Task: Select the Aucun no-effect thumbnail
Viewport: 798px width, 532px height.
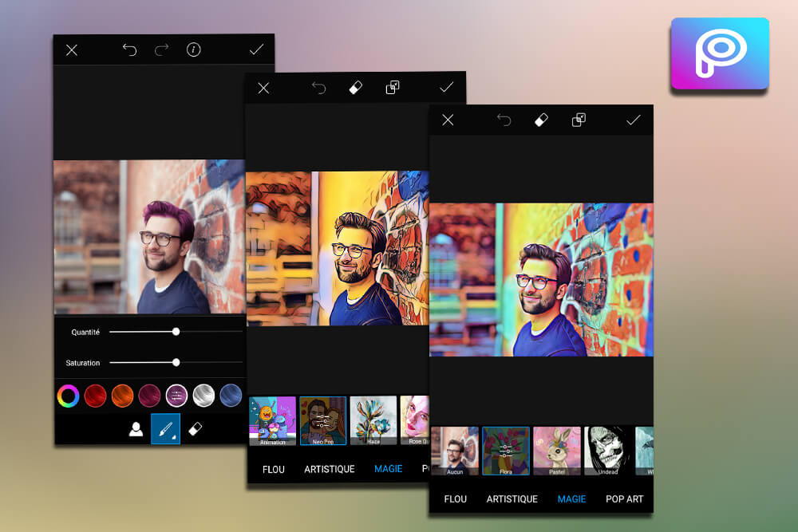Action: [455, 451]
